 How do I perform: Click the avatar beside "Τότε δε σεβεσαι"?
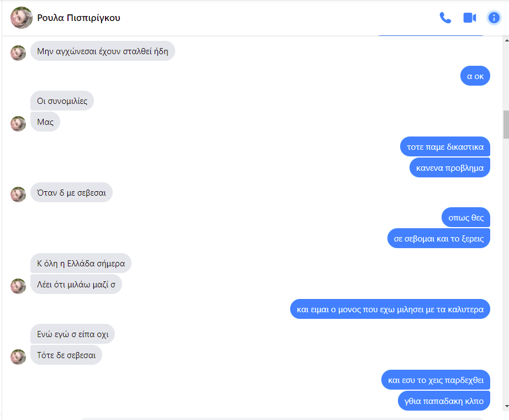point(18,357)
